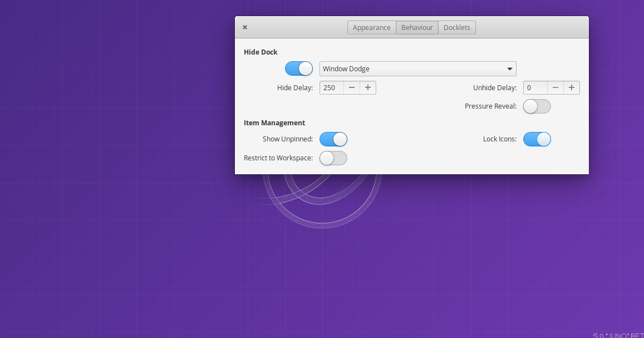Image resolution: width=644 pixels, height=338 pixels.
Task: Select the Behaviour tab
Action: coord(417,27)
